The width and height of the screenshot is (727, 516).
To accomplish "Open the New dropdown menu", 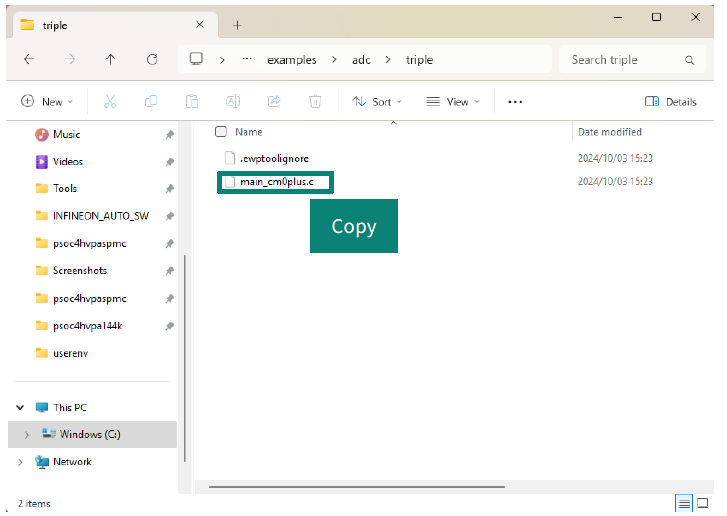I will coord(47,102).
